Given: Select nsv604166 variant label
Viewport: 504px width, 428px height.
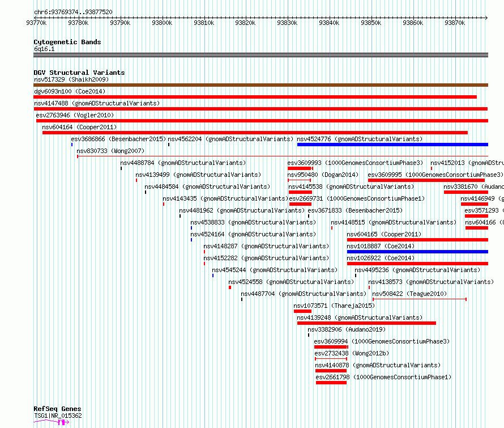Looking at the screenshot, I should (x=484, y=222).
